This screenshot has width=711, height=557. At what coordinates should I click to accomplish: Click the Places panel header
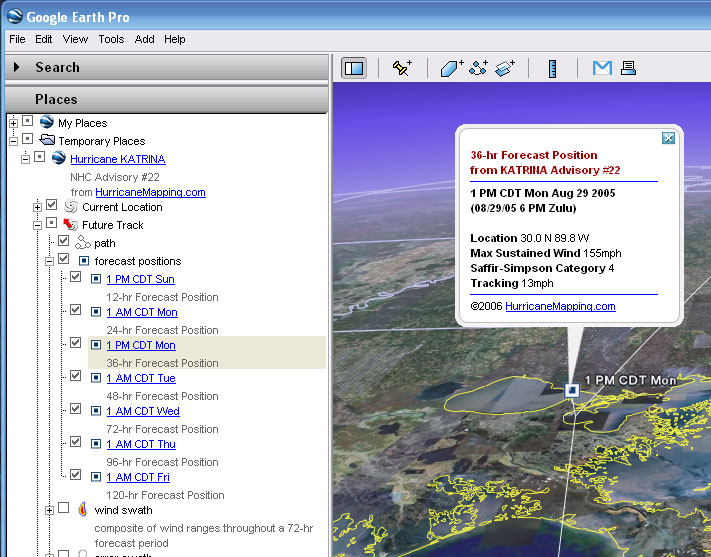[166, 99]
